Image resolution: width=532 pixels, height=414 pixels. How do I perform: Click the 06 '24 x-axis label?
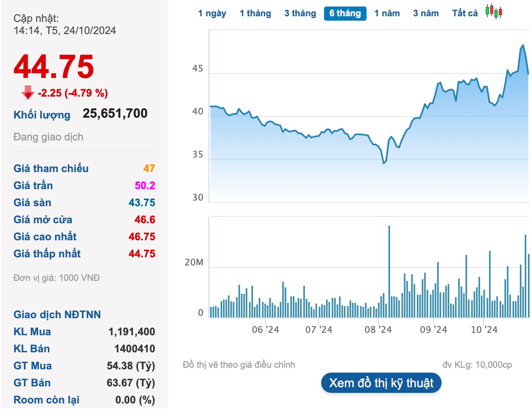coord(266,330)
